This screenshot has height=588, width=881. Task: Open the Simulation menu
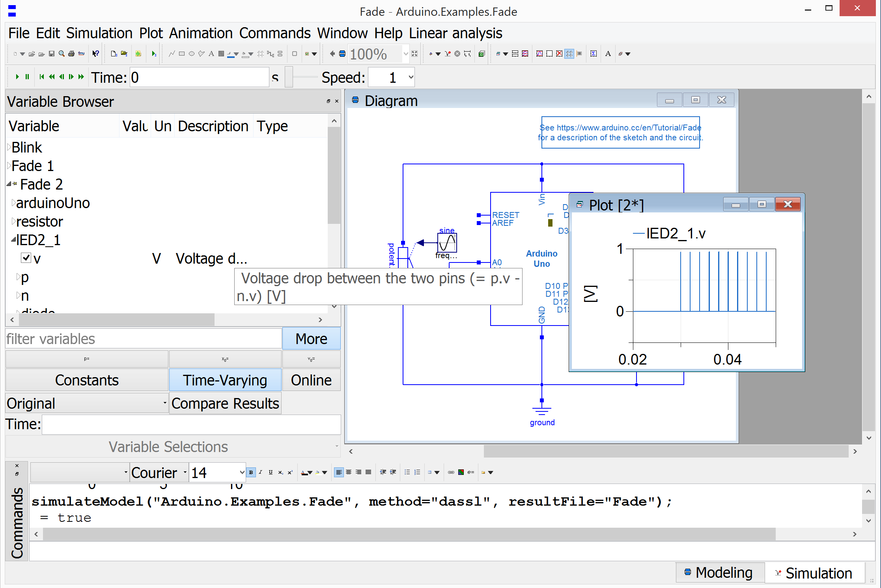99,33
